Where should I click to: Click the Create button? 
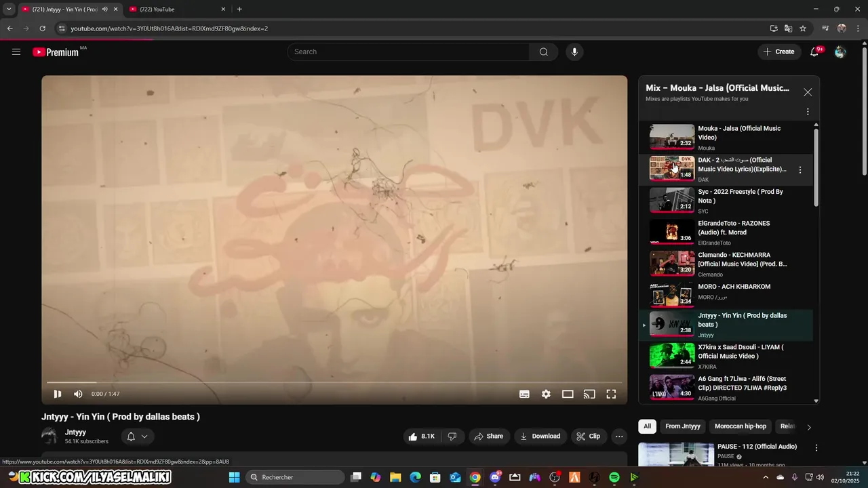pos(779,52)
